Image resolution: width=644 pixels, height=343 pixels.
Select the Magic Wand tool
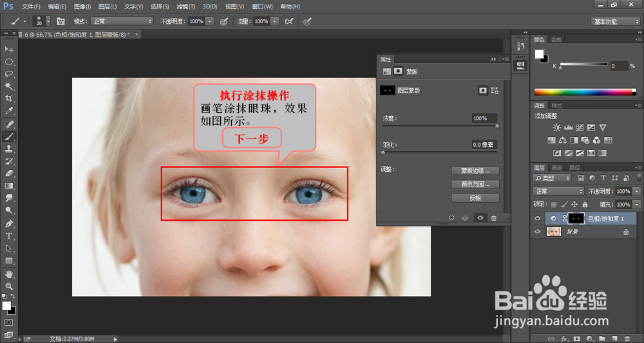[8, 86]
